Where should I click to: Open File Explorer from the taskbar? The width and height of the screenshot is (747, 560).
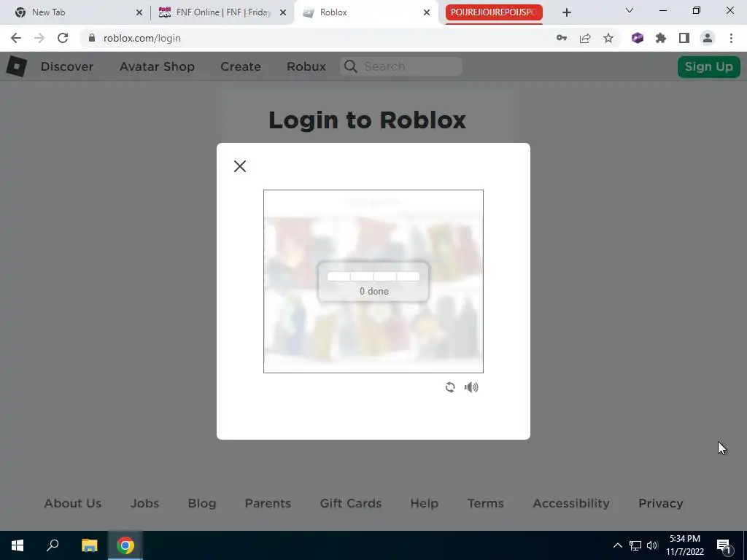coord(89,545)
